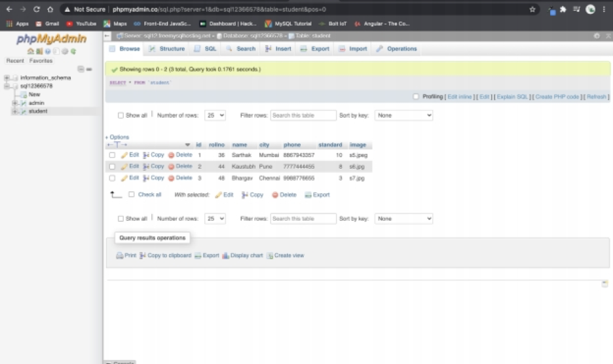Open the Import tab
This screenshot has height=364, width=613.
[353, 49]
